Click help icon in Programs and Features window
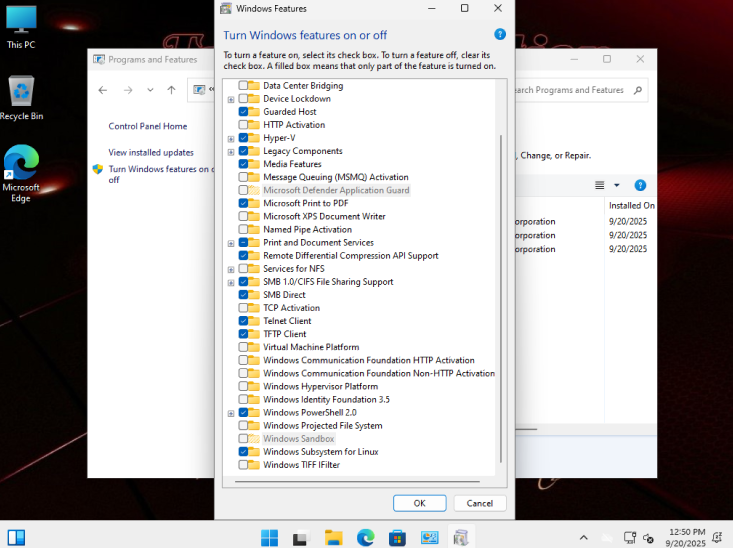 click(x=640, y=185)
